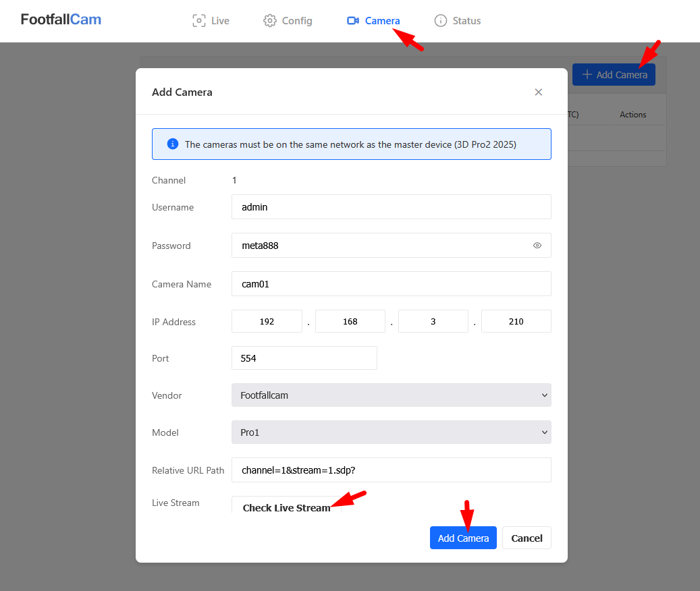
Task: Click the blue info icon in banner
Action: pyautogui.click(x=173, y=144)
